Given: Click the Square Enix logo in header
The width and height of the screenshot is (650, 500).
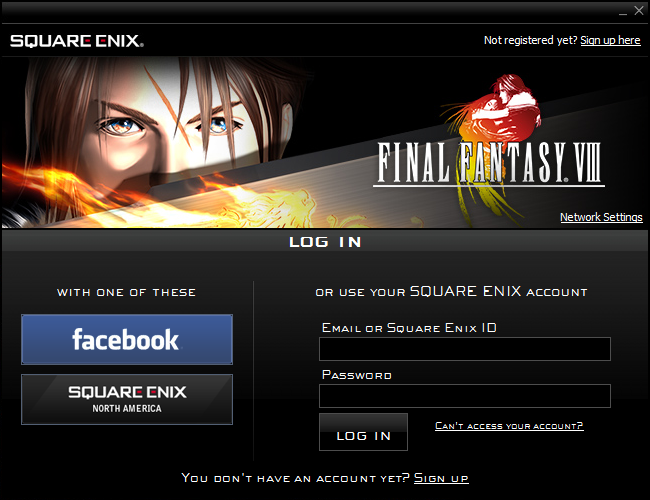Looking at the screenshot, I should [77, 41].
